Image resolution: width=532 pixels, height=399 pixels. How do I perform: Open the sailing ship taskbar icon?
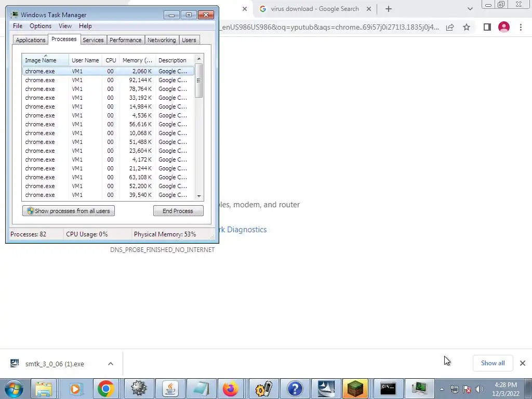coord(326,389)
